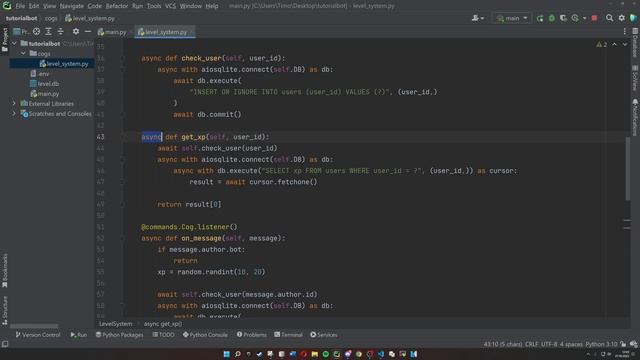Open IDE settings gear in top toolbar

click(622, 18)
